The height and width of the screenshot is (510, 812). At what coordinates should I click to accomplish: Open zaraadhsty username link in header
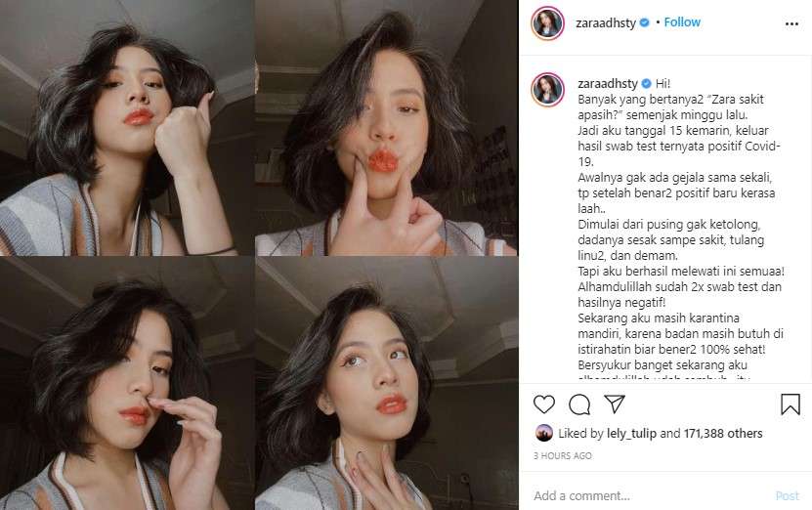[606, 23]
